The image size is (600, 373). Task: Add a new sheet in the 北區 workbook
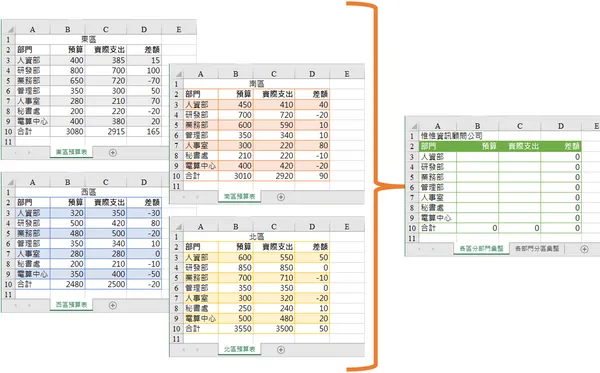click(280, 350)
